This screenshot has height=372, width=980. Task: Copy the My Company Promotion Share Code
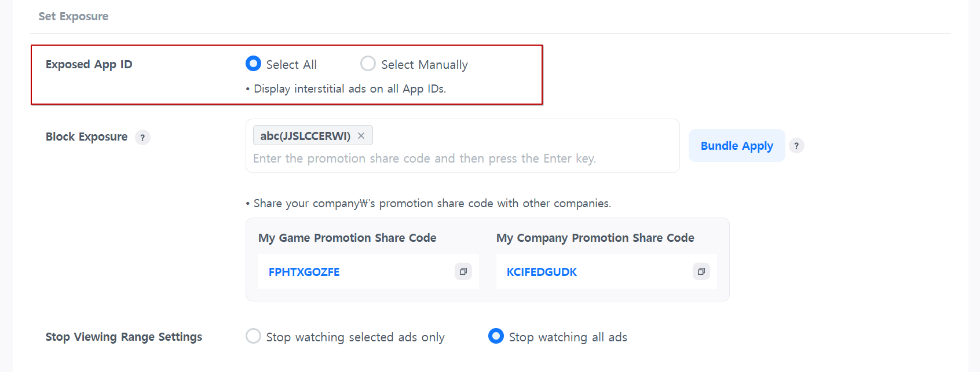701,271
